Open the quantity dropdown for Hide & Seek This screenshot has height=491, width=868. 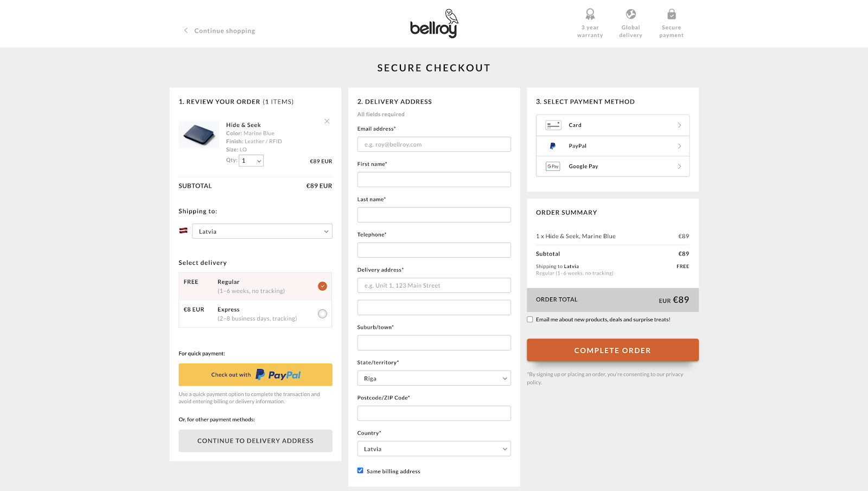point(251,160)
